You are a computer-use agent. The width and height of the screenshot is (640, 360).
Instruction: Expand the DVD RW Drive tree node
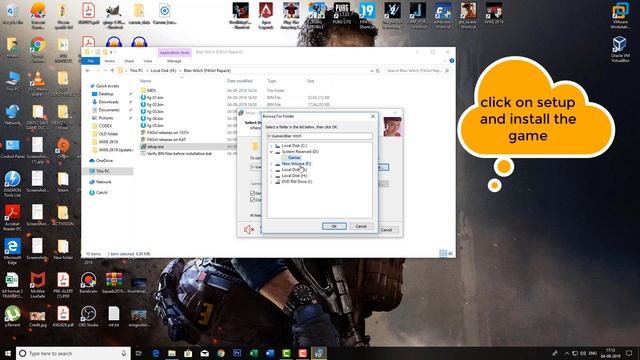[x=271, y=182]
